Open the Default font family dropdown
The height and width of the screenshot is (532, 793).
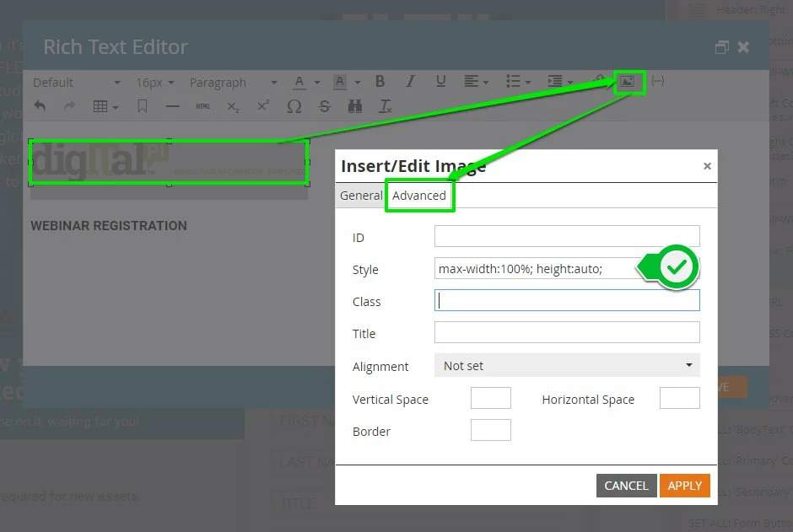point(77,83)
